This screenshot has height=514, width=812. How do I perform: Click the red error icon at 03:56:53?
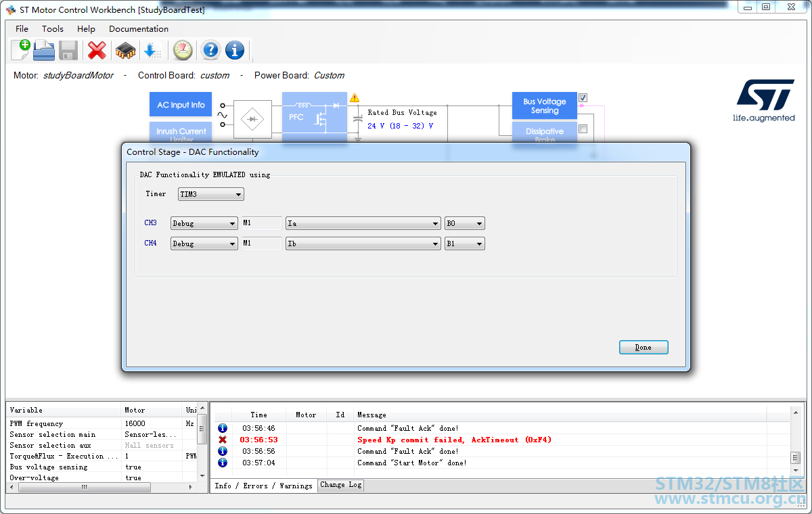(x=223, y=440)
